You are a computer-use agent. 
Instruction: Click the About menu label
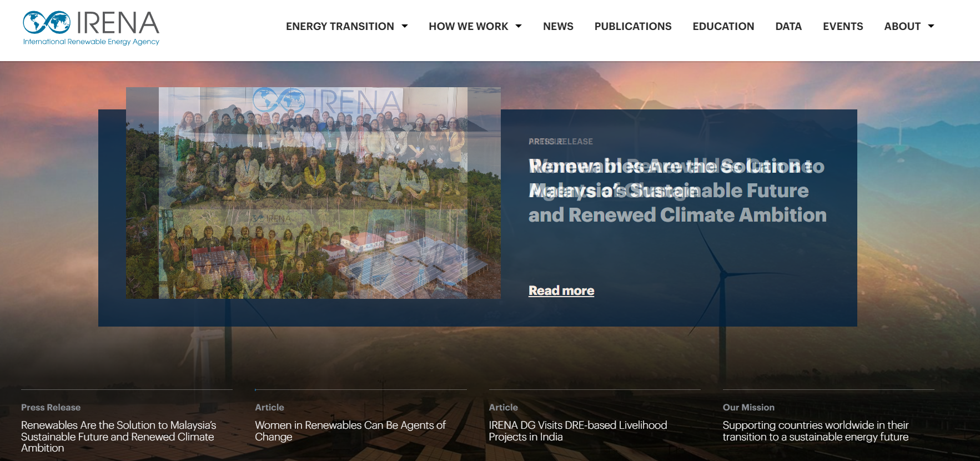[x=902, y=26]
